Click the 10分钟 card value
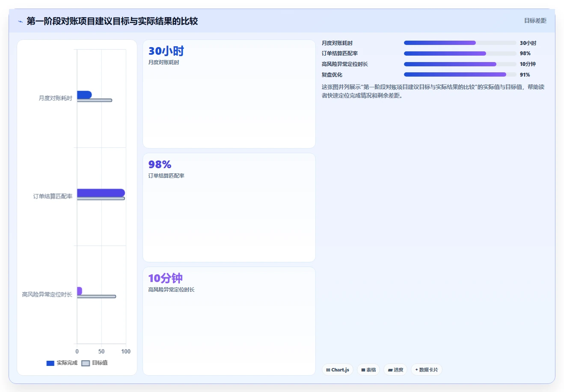This screenshot has width=564, height=392. (x=165, y=278)
